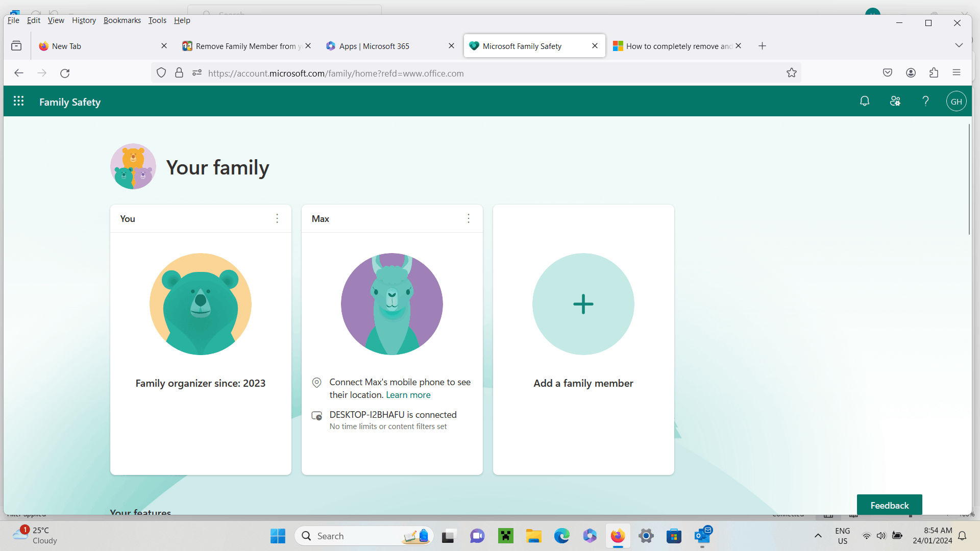Viewport: 980px width, 551px height.
Task: Save page to Pocket in Firefox toolbar
Action: point(888,72)
